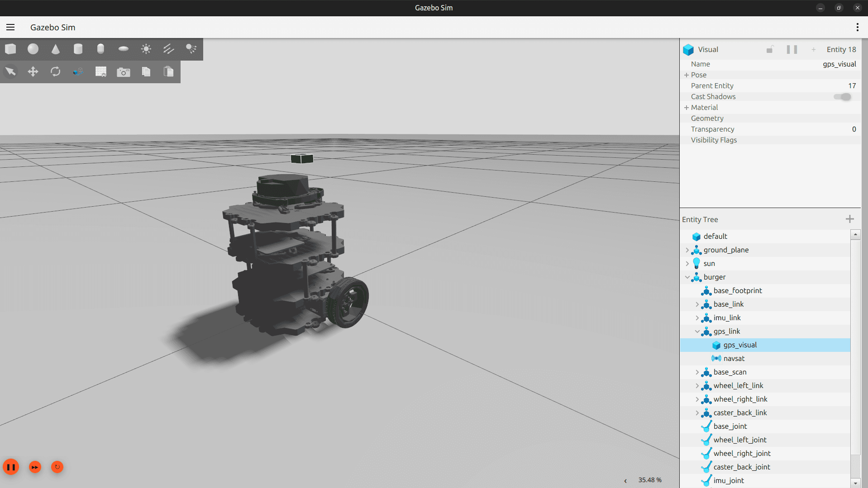Collapse the burger model tree

(687, 277)
